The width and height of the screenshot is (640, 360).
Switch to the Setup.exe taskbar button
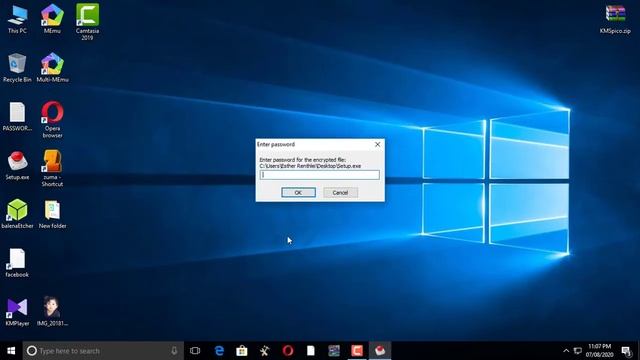click(380, 351)
